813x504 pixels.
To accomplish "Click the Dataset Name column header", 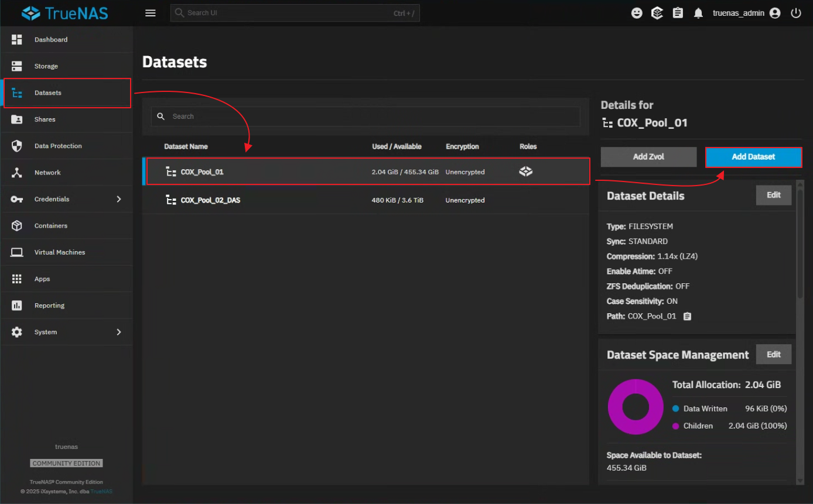I will [186, 146].
